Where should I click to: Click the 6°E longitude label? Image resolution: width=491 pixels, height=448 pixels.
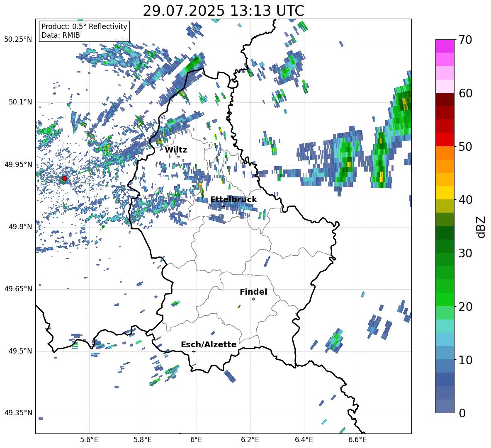coord(196,440)
